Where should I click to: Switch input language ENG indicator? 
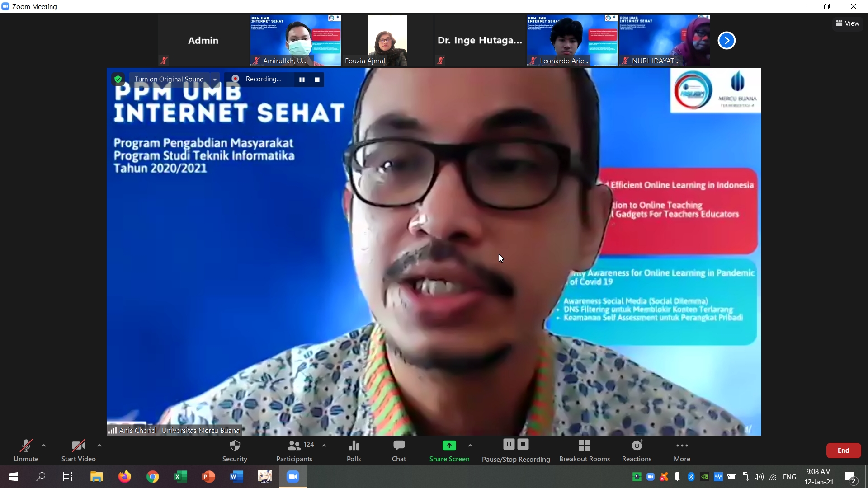[789, 477]
